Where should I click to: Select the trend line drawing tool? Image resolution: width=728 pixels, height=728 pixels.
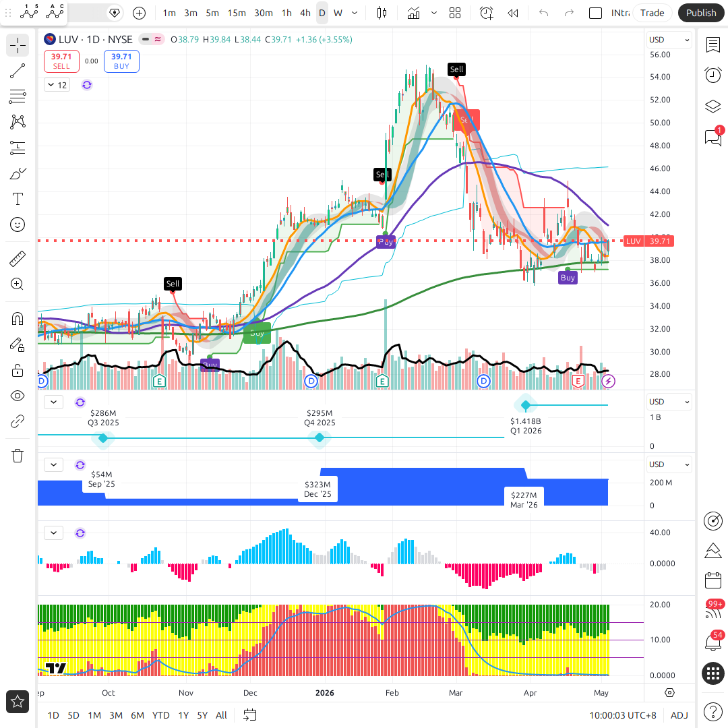point(18,71)
